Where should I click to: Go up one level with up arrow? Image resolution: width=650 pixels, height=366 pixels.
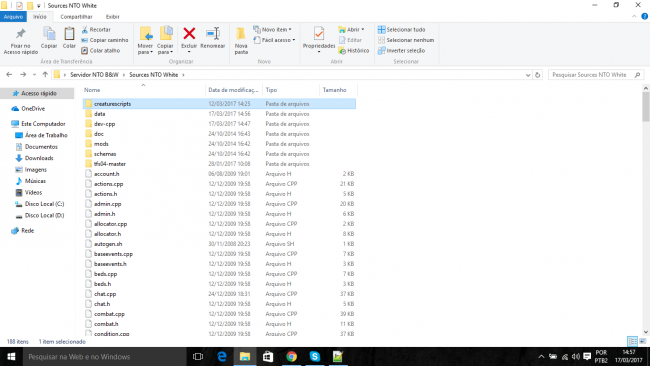click(x=45, y=75)
